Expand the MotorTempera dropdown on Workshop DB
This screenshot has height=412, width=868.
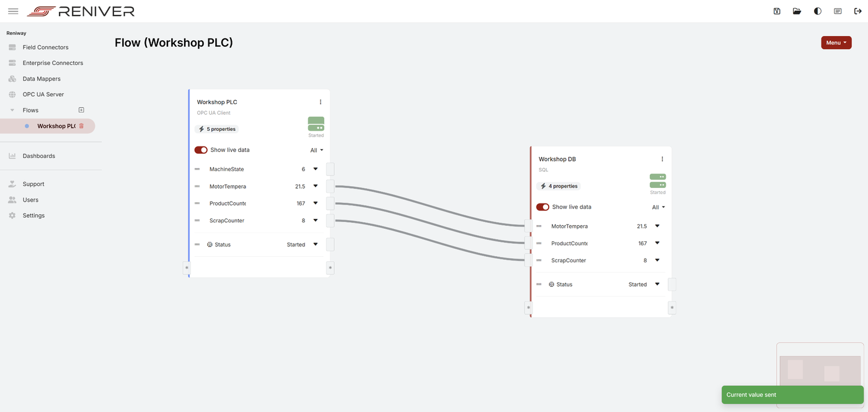(657, 226)
